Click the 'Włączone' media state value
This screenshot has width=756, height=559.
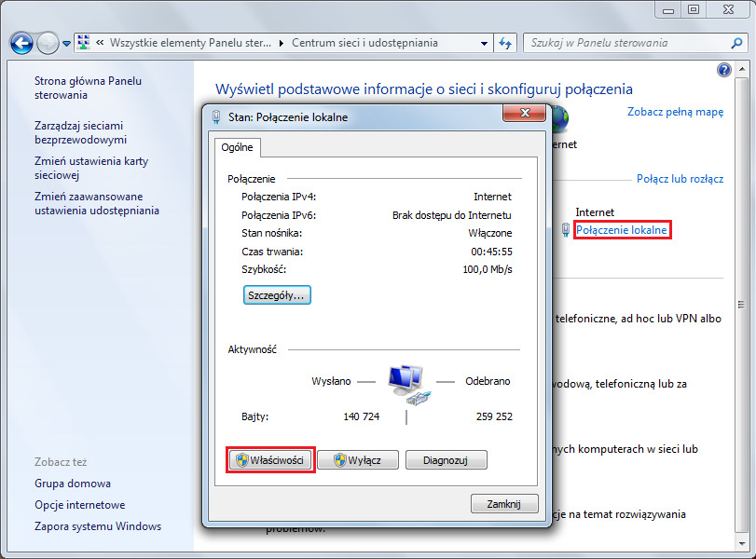[489, 233]
